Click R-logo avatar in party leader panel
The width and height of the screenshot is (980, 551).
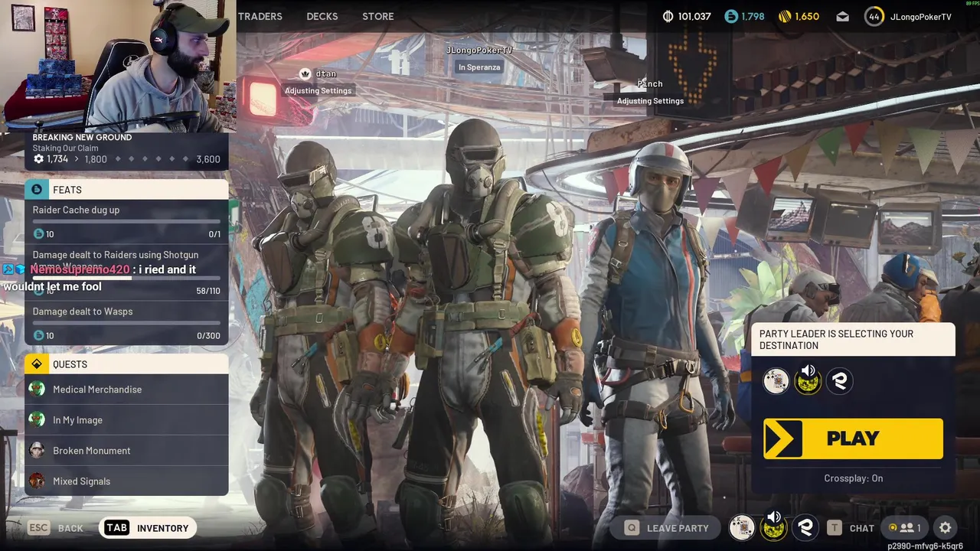(840, 381)
